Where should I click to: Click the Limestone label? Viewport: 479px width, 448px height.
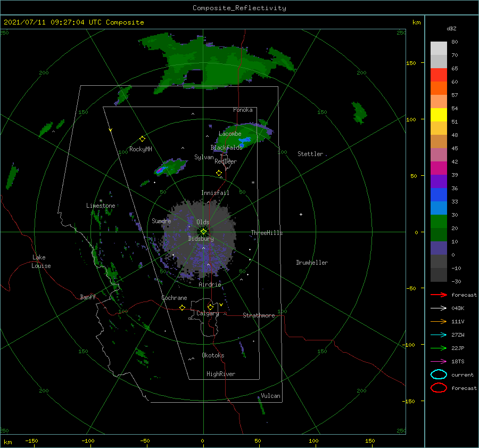point(101,206)
